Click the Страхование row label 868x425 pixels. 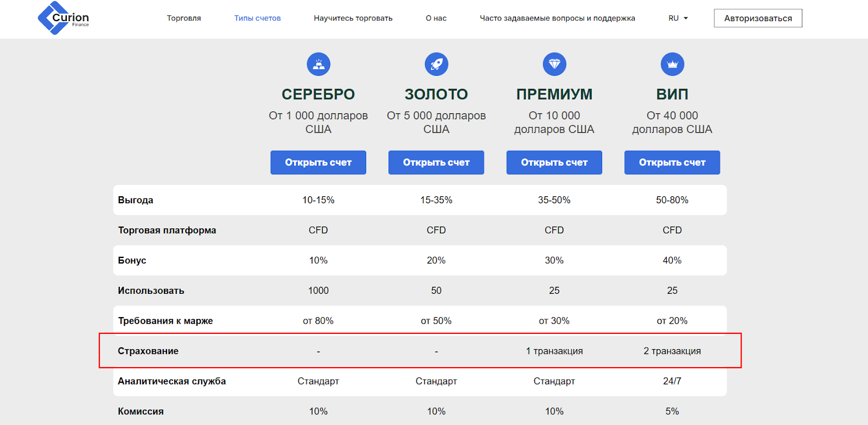coord(148,351)
